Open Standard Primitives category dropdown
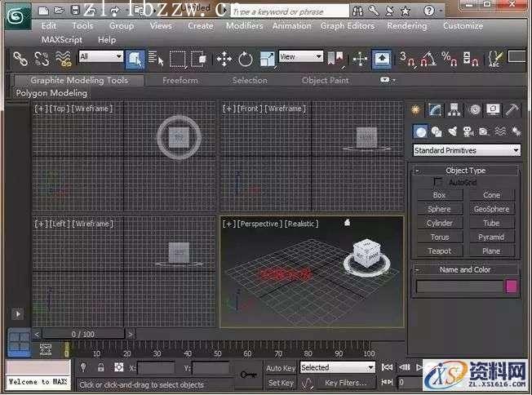Screen dimensions: 532x395 coord(467,150)
